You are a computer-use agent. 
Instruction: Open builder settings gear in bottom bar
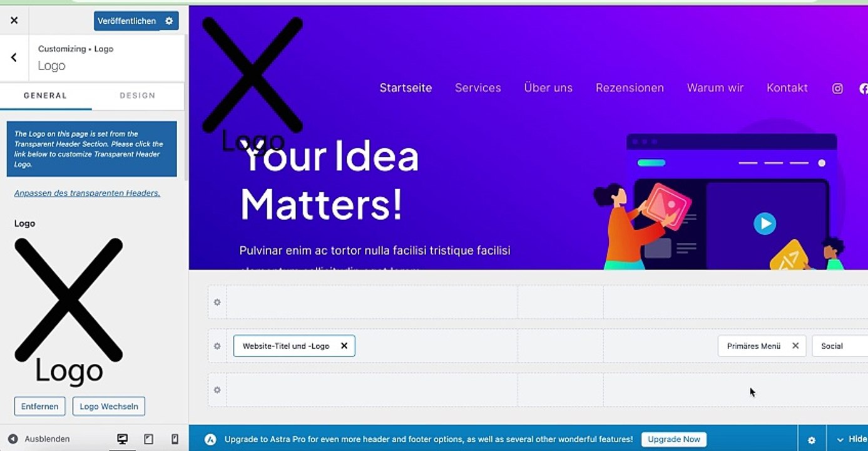coord(812,440)
